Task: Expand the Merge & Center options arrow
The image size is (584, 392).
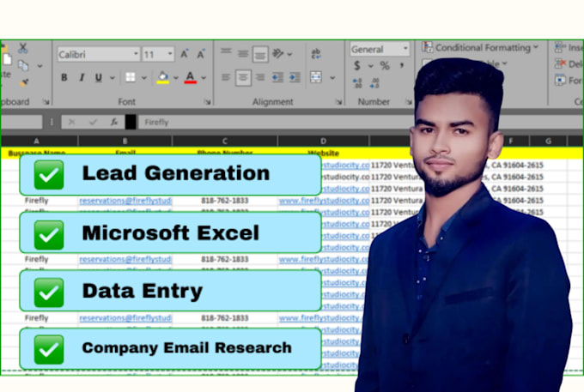Action: [x=332, y=78]
